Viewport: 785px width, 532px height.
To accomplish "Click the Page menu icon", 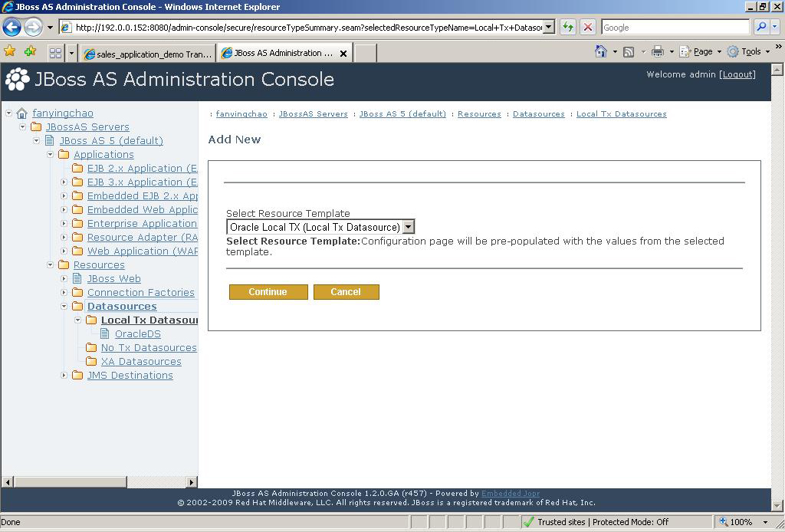I will pyautogui.click(x=685, y=51).
